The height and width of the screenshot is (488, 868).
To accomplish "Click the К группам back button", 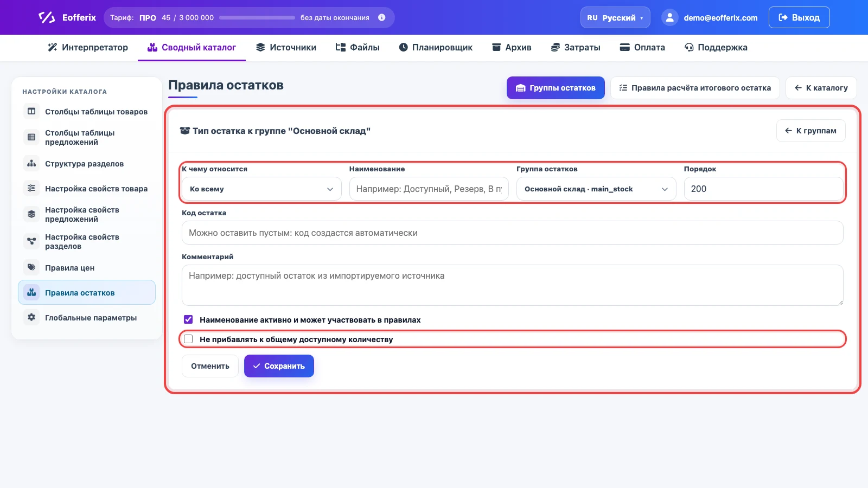I will [810, 131].
